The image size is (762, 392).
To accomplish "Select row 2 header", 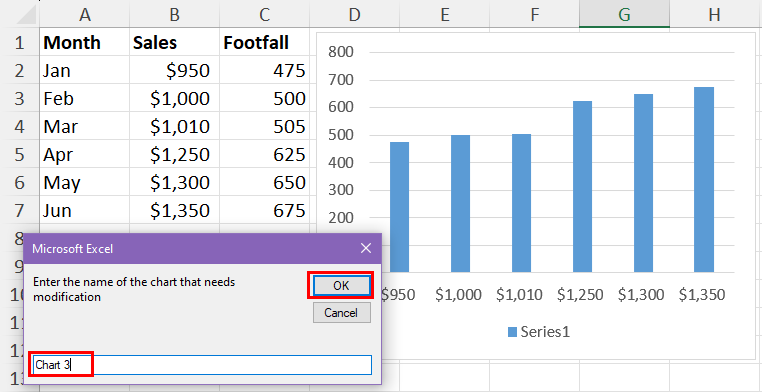I will (x=19, y=70).
